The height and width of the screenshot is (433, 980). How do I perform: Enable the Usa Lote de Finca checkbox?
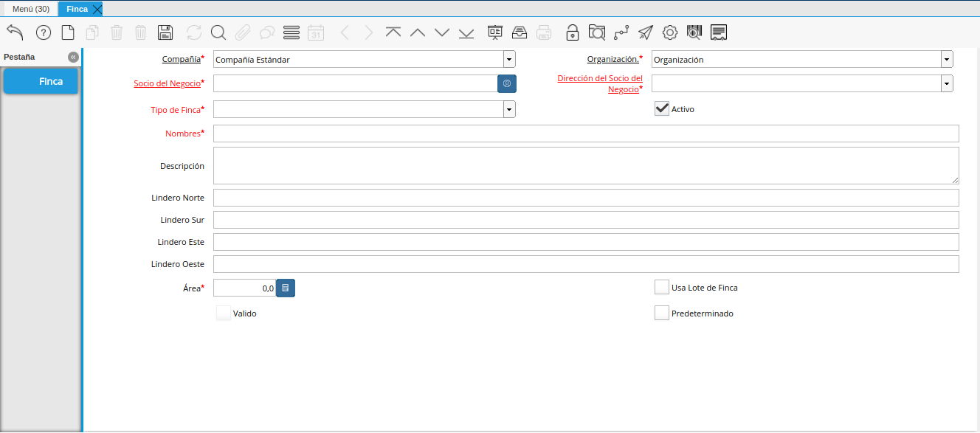tap(662, 288)
